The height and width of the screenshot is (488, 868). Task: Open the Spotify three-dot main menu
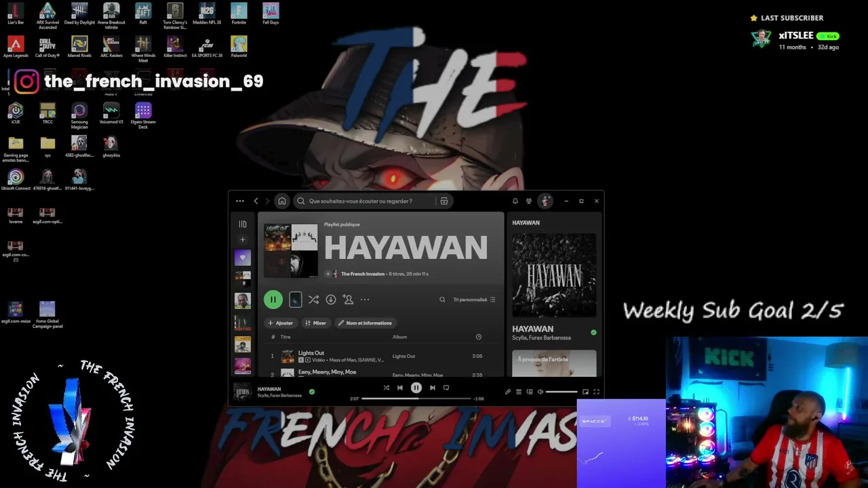[240, 201]
